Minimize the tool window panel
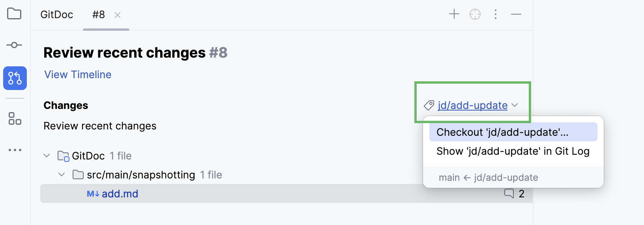Screen dimensions: 644x225 [516, 15]
